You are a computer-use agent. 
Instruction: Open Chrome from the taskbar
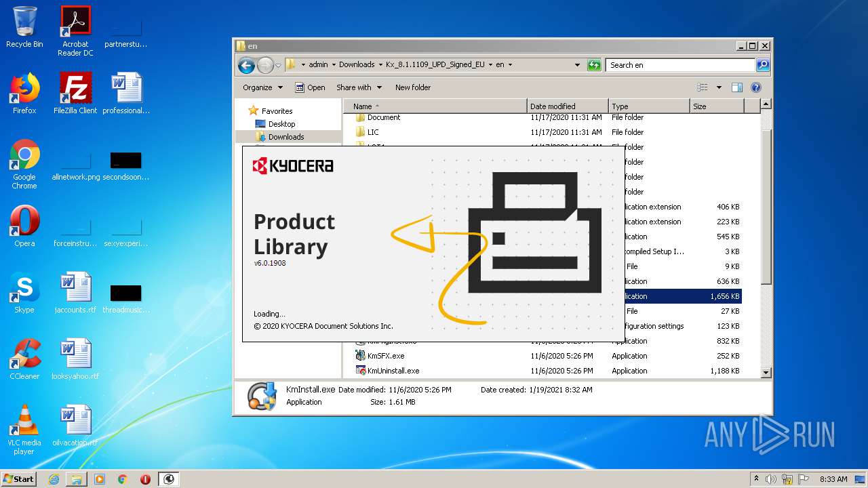pos(123,479)
